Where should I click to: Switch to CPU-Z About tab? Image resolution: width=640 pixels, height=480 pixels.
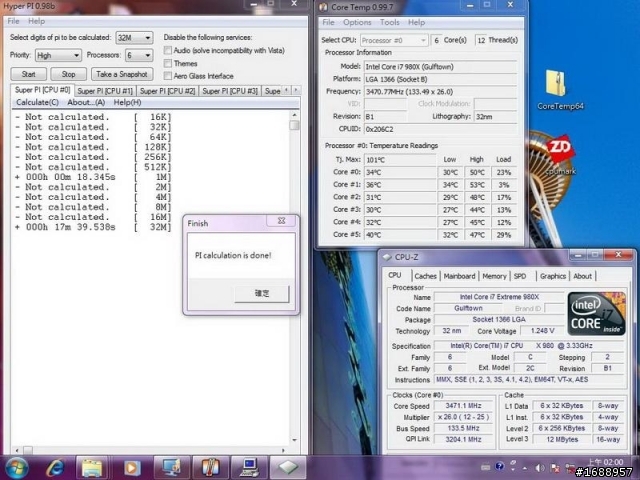(582, 276)
